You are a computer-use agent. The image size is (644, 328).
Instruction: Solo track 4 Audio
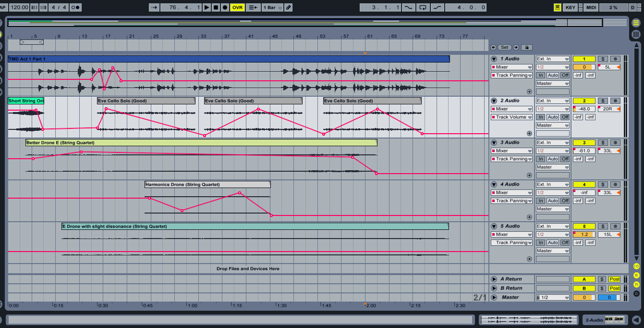(x=603, y=184)
